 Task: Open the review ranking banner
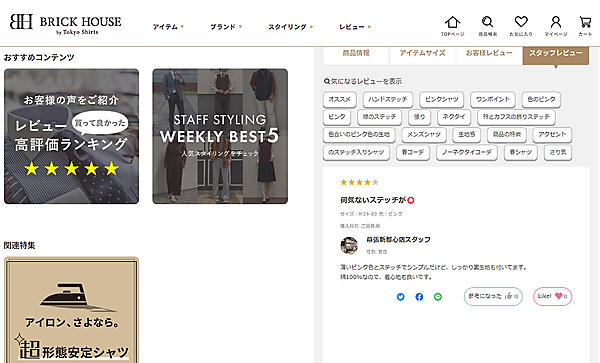coord(72,136)
